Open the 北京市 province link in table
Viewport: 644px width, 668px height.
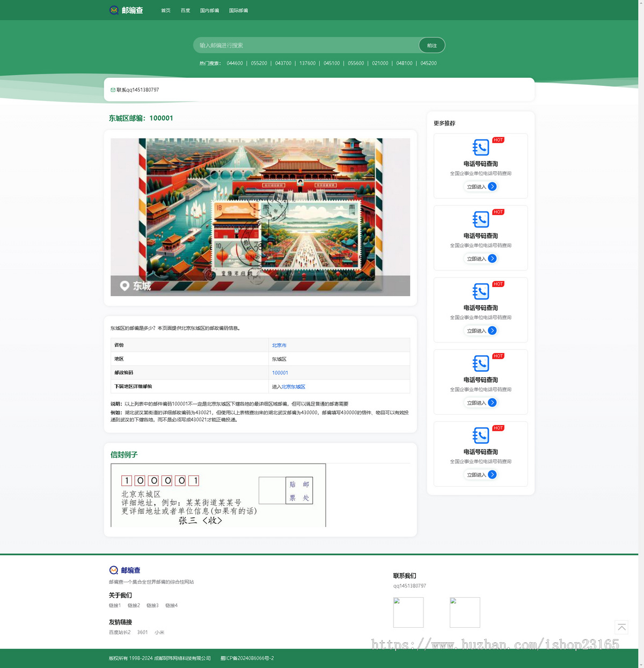tap(279, 346)
